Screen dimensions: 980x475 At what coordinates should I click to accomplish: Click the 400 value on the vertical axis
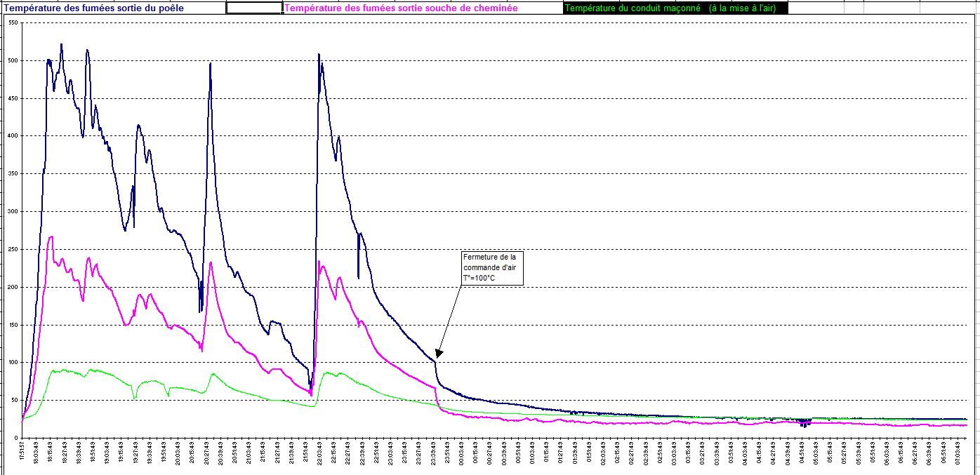click(x=13, y=135)
